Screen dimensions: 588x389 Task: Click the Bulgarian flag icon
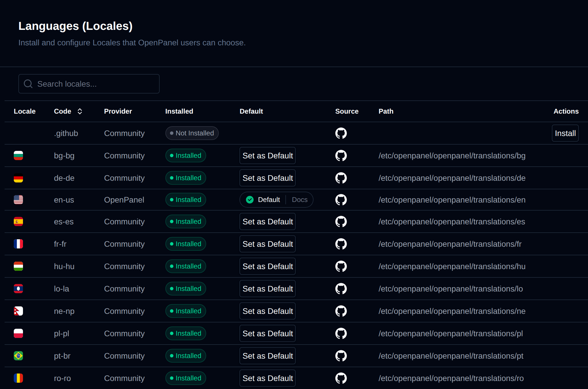coord(18,155)
